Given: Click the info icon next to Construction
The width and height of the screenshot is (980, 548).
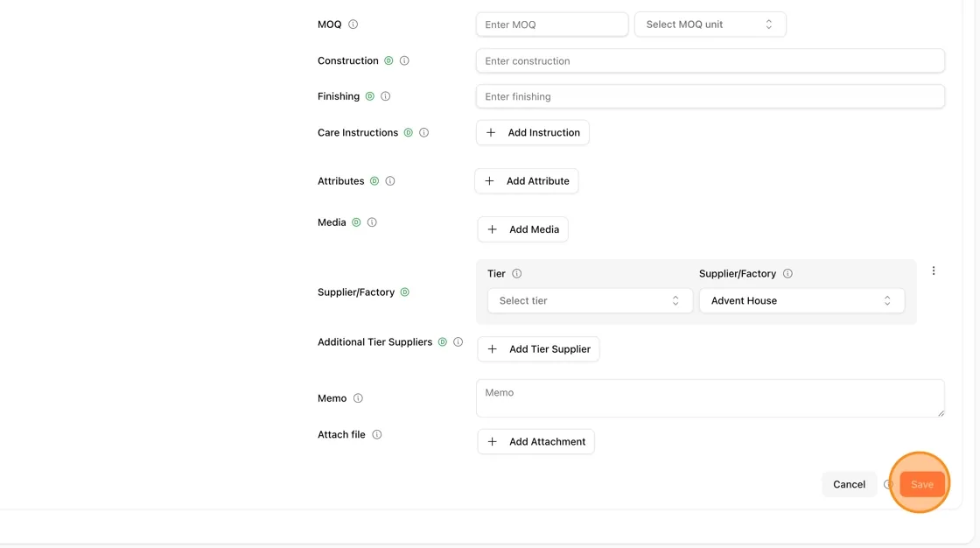Looking at the screenshot, I should click(404, 60).
